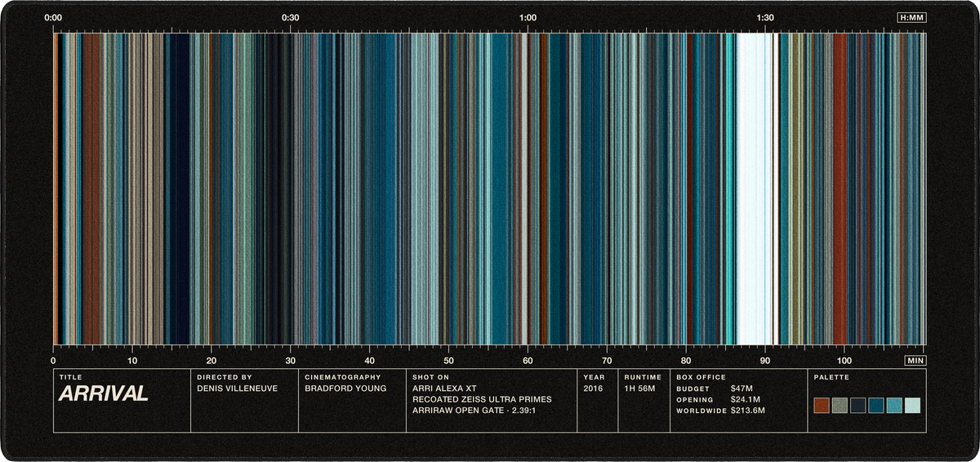Click the 70 minute axis label
Viewport: 980px width, 462px height.
pyautogui.click(x=607, y=360)
